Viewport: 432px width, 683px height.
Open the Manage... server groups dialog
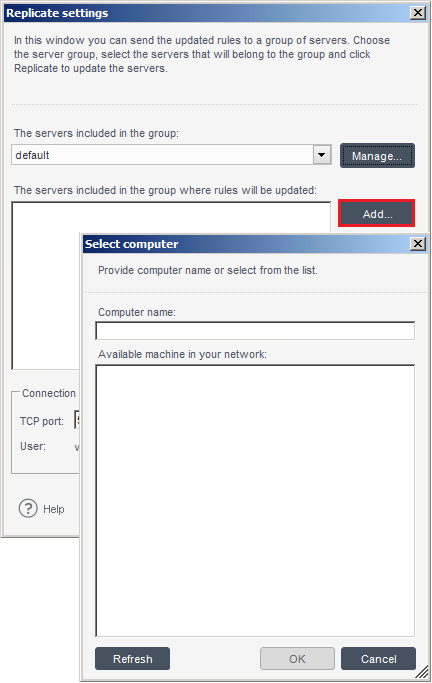point(377,156)
